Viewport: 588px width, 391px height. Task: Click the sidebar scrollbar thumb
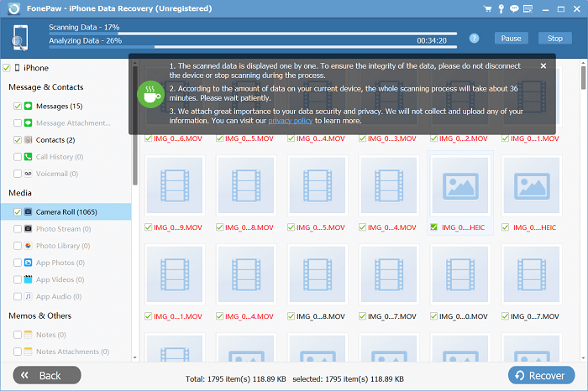(135, 126)
